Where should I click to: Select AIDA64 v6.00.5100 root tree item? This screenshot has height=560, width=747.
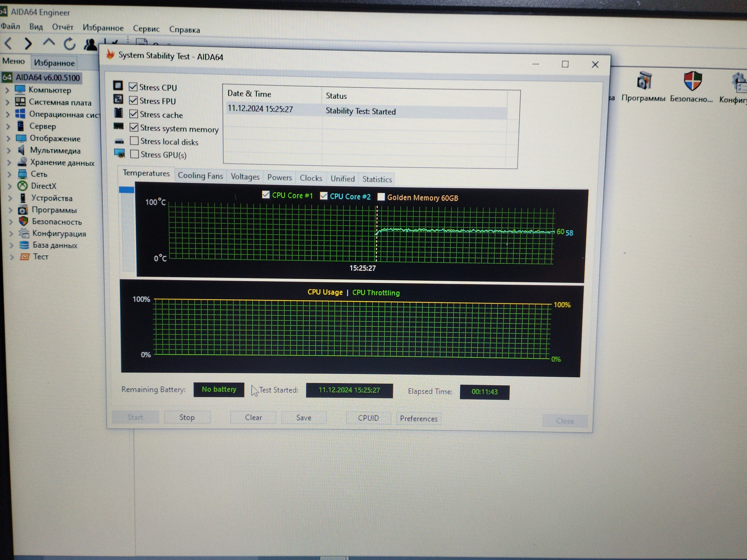47,77
